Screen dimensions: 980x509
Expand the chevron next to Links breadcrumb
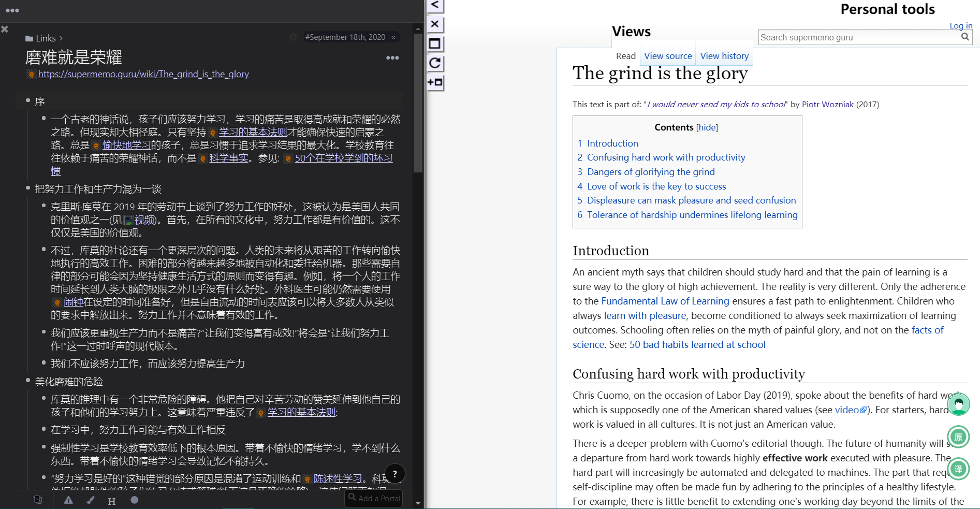click(x=61, y=38)
